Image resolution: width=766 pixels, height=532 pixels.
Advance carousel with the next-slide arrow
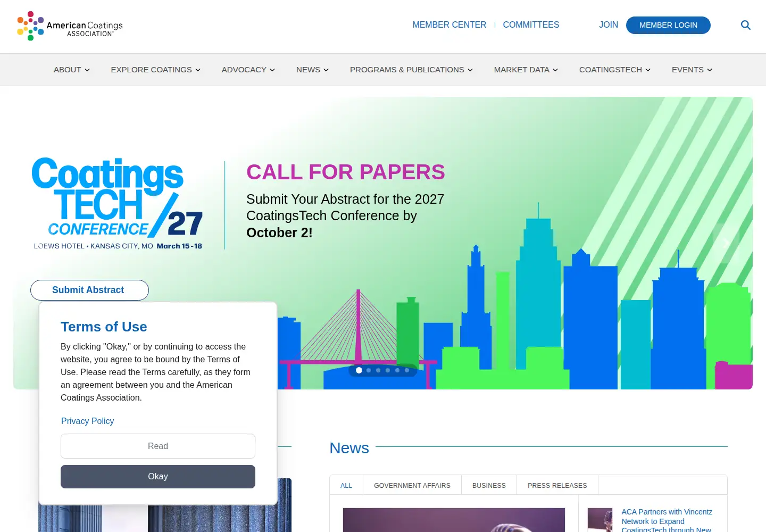726,243
